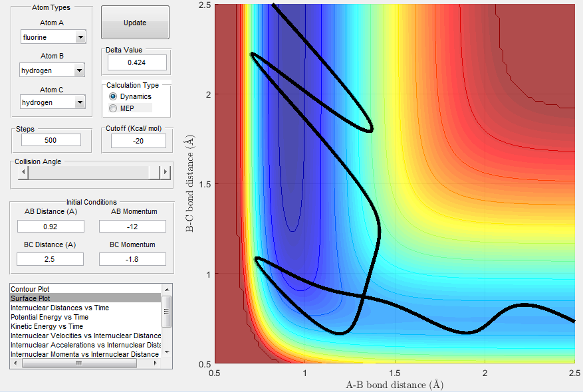Viewport: 583px width, 392px height.
Task: Click the plot list vertical scrollbar thumb
Action: 167,312
